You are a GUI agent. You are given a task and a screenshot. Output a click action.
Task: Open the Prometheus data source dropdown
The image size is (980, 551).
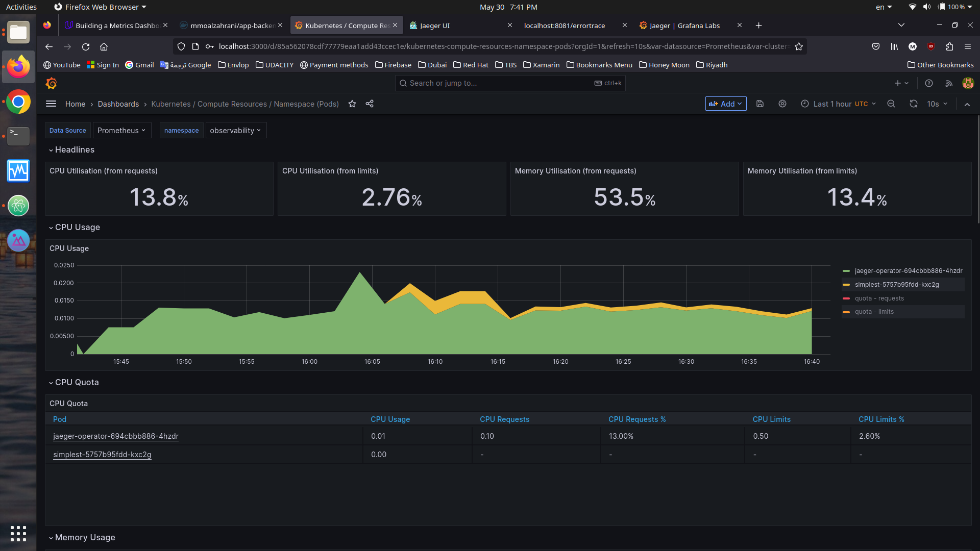click(122, 130)
